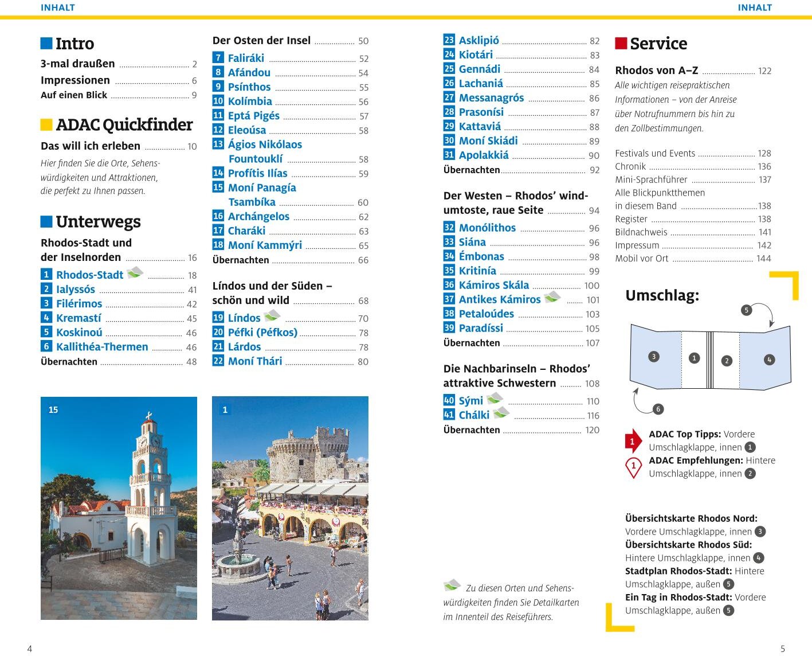Open the Rhodos-Stadt square photo labeled 1
This screenshot has width=812, height=656.
(x=290, y=508)
